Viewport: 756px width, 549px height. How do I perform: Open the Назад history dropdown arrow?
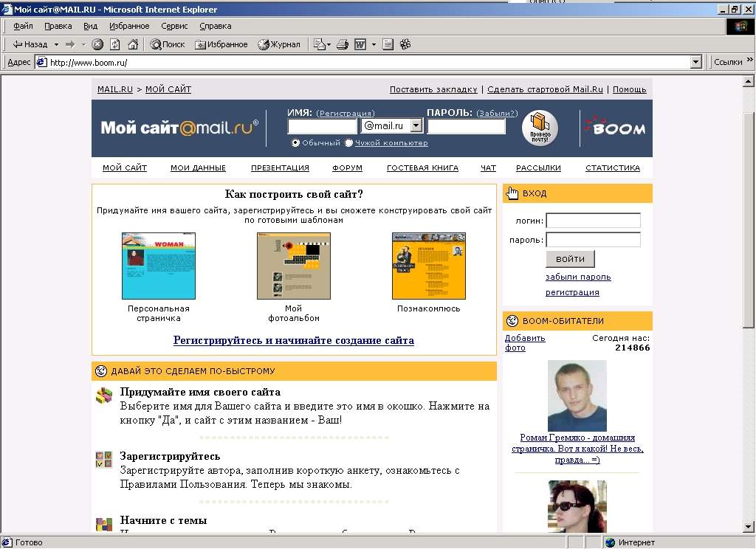tap(56, 45)
